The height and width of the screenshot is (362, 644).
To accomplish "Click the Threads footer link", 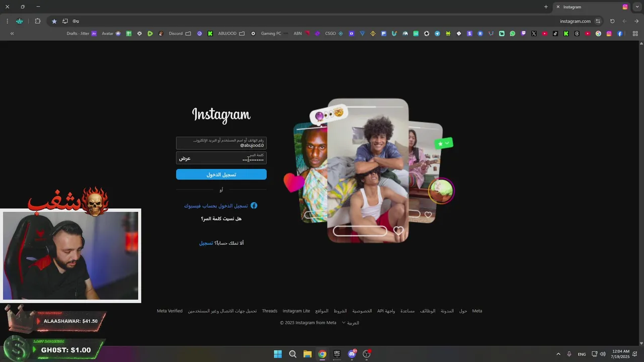I will [270, 311].
